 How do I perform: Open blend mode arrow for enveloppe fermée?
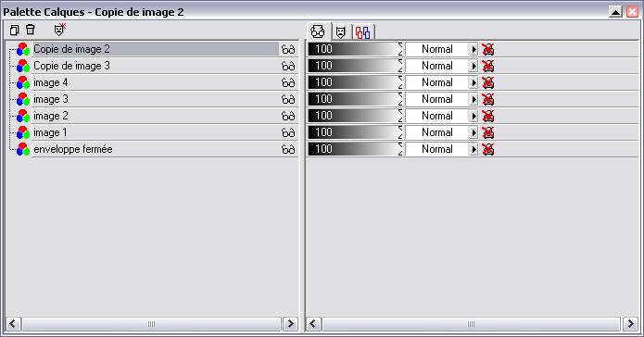(x=474, y=150)
